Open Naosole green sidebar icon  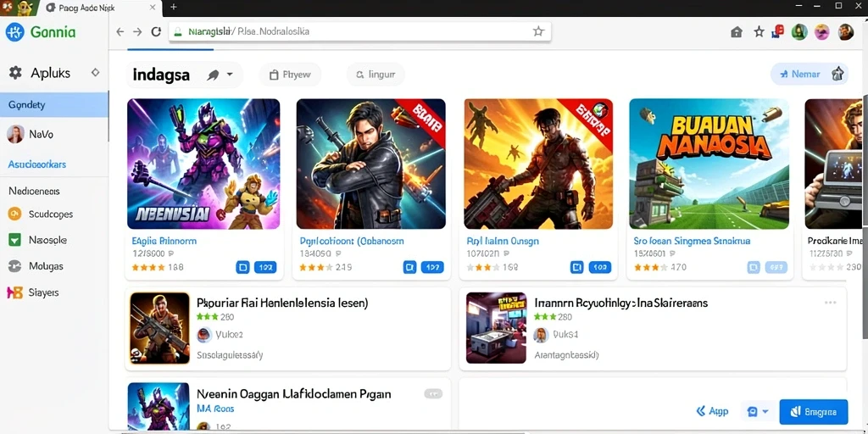click(x=14, y=240)
